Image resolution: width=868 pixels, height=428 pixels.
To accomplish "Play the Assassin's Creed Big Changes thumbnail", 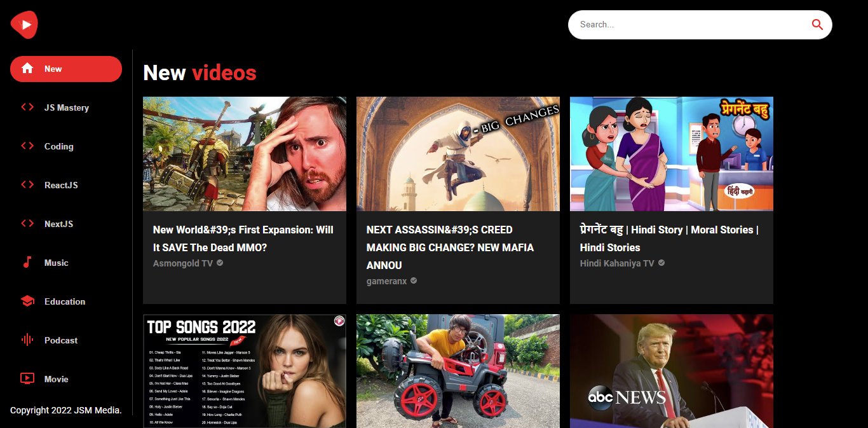I will pos(458,154).
